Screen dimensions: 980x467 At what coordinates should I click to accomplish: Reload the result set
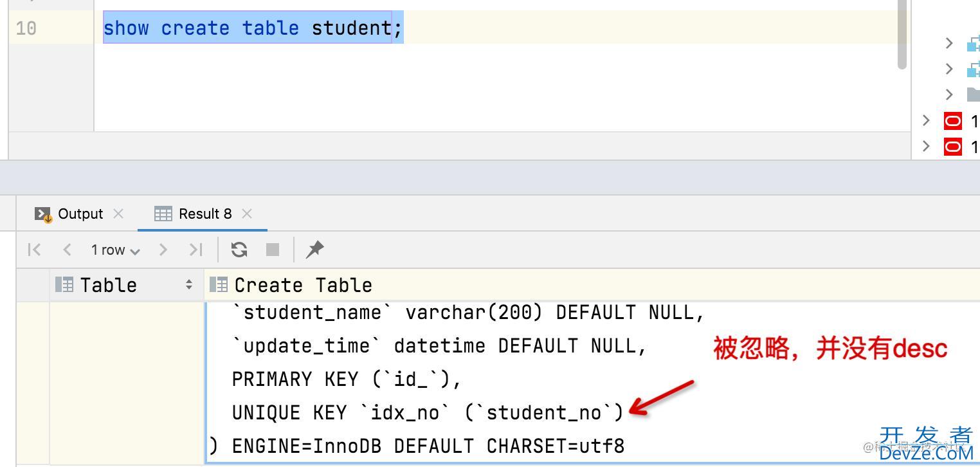239,250
